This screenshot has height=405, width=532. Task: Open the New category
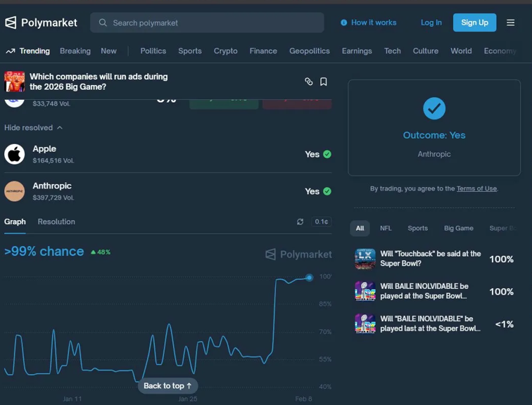108,51
